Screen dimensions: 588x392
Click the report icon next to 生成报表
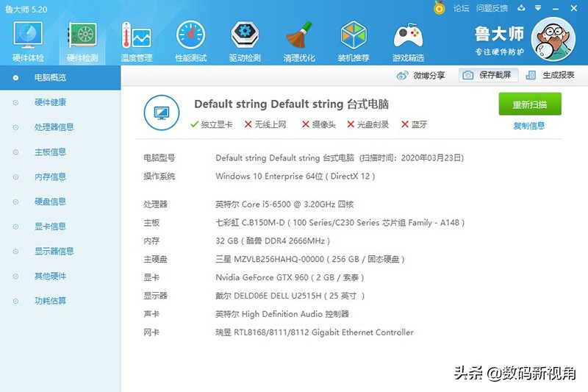(531, 76)
